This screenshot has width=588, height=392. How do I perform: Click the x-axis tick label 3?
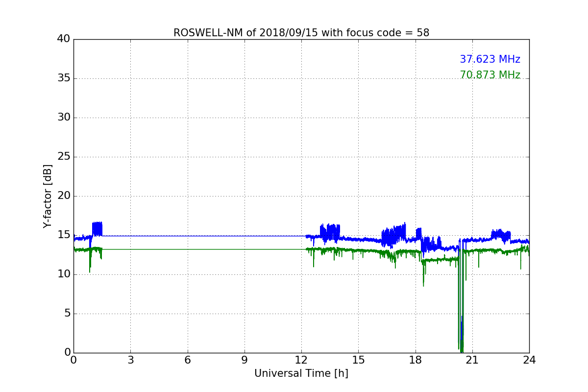pos(130,360)
